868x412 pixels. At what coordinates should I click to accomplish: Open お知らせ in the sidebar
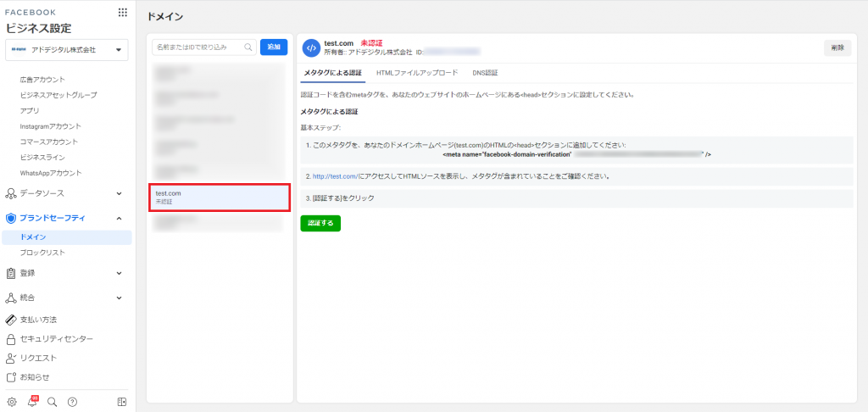click(x=35, y=378)
